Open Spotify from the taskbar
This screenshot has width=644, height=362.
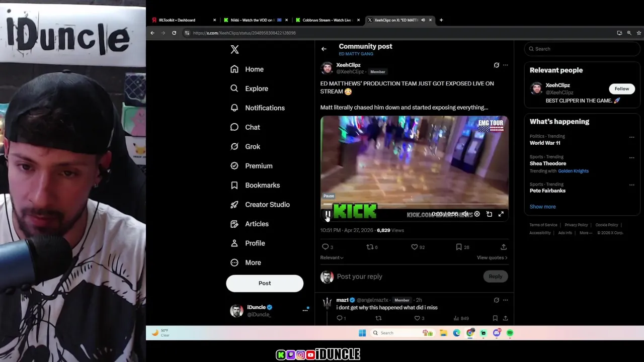(510, 333)
